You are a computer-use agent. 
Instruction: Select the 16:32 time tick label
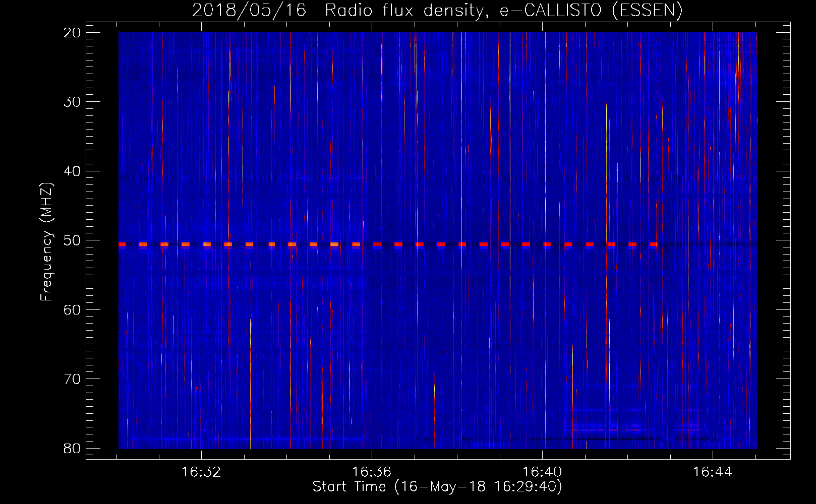(201, 472)
